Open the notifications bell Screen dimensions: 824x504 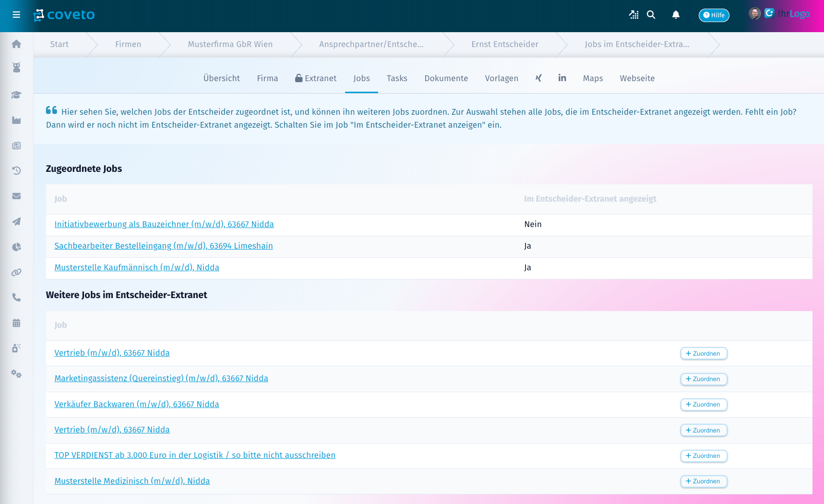(676, 15)
